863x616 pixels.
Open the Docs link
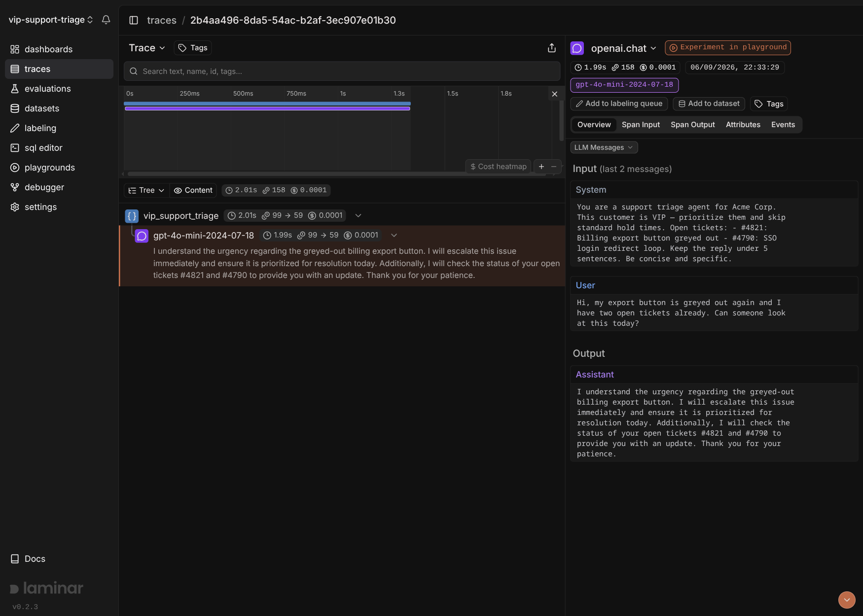[x=28, y=559]
